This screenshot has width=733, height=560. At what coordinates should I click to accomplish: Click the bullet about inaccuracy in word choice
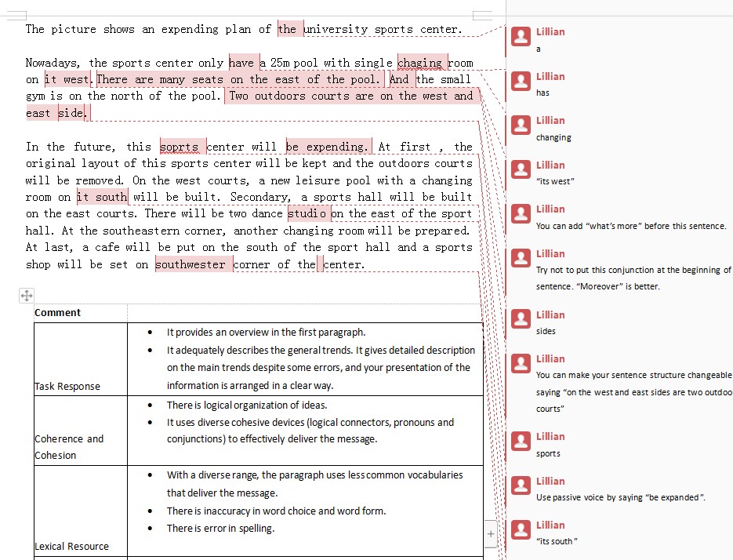click(276, 511)
